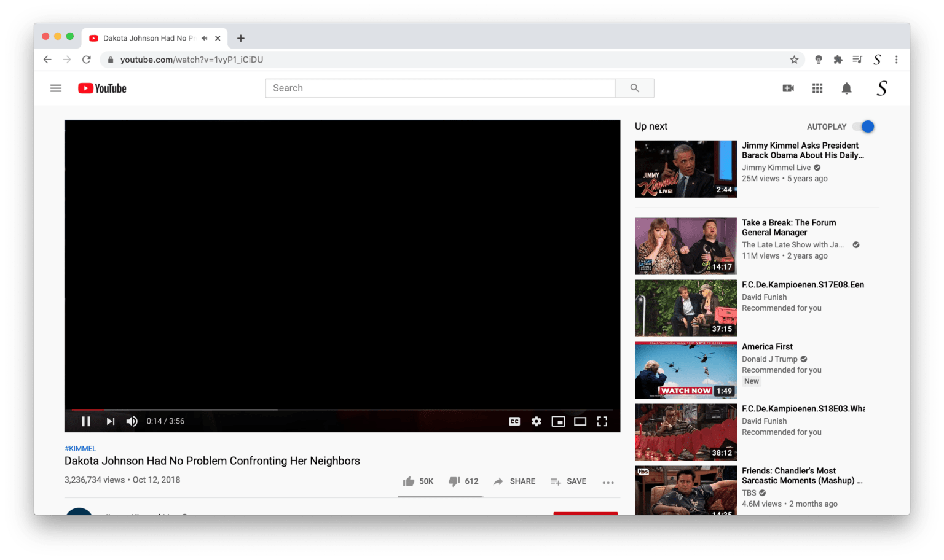Enable closed captions in the player

[x=514, y=421]
